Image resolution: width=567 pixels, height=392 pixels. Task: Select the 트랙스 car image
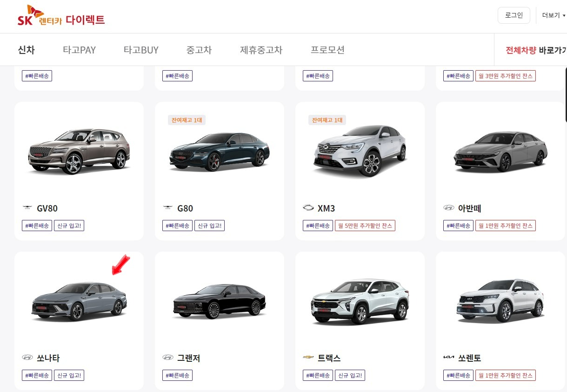pos(360,301)
